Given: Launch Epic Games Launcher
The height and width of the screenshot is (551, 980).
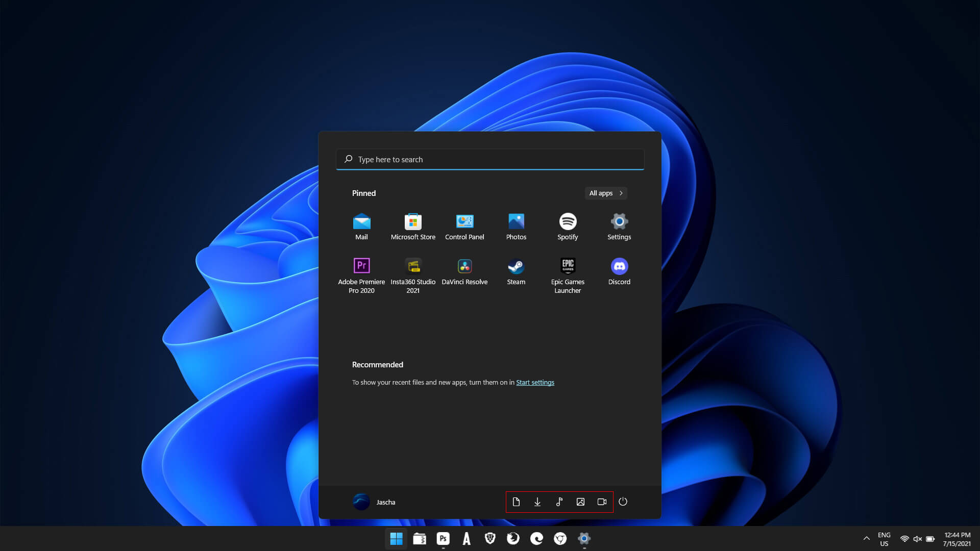Looking at the screenshot, I should [568, 266].
